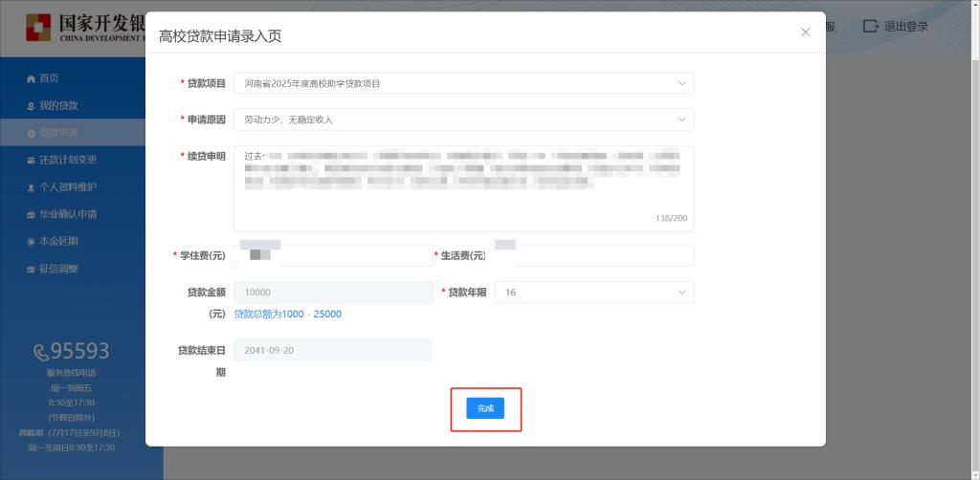Focus the 学住费(元) input field

pyautogui.click(x=354, y=255)
